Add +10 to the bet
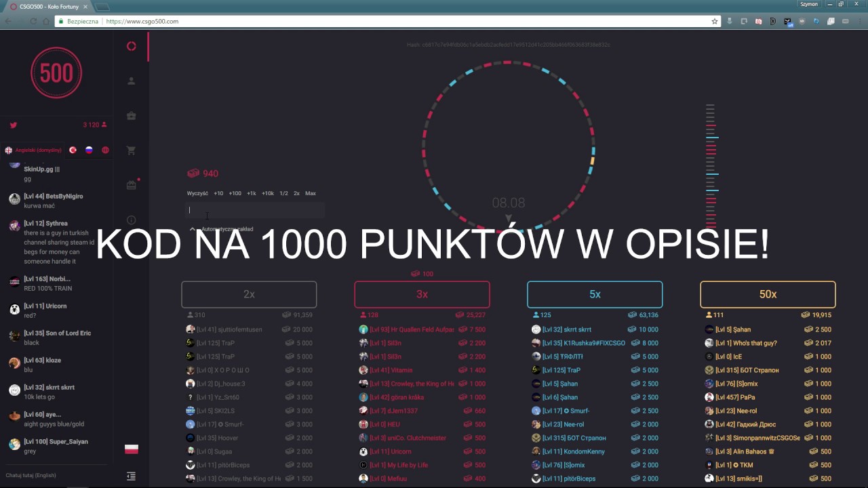Viewport: 868px width, 488px height. 218,193
